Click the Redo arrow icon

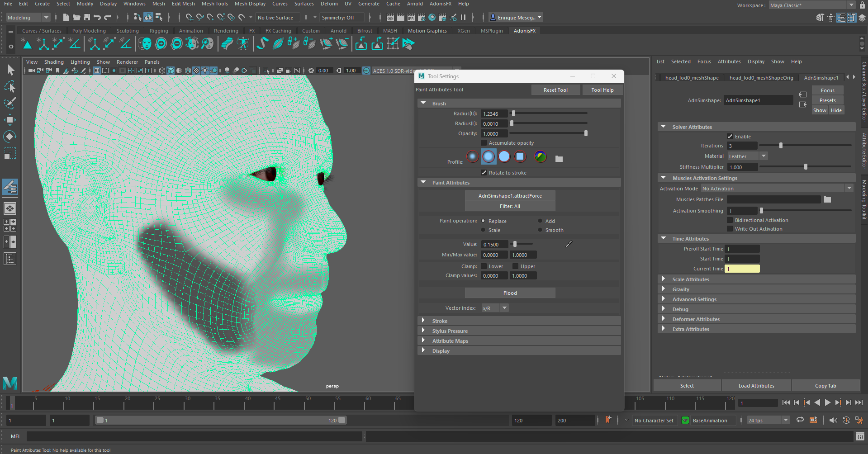[108, 17]
